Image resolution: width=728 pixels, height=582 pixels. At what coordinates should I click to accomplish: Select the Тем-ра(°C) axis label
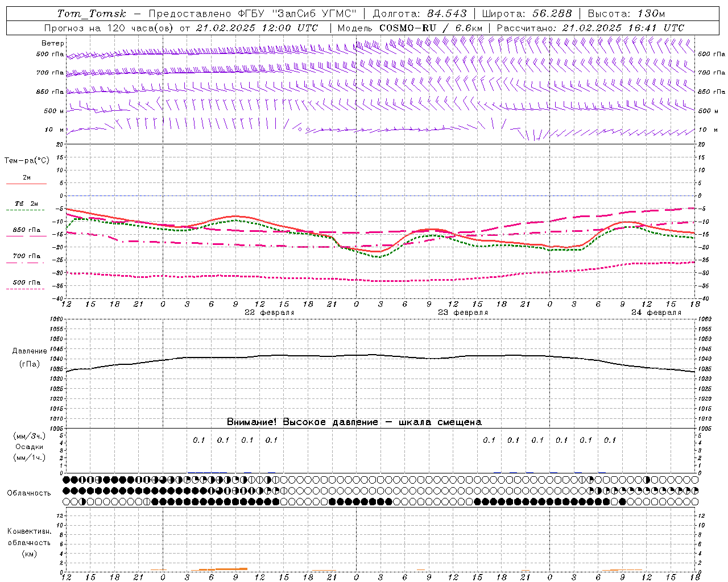pyautogui.click(x=27, y=161)
